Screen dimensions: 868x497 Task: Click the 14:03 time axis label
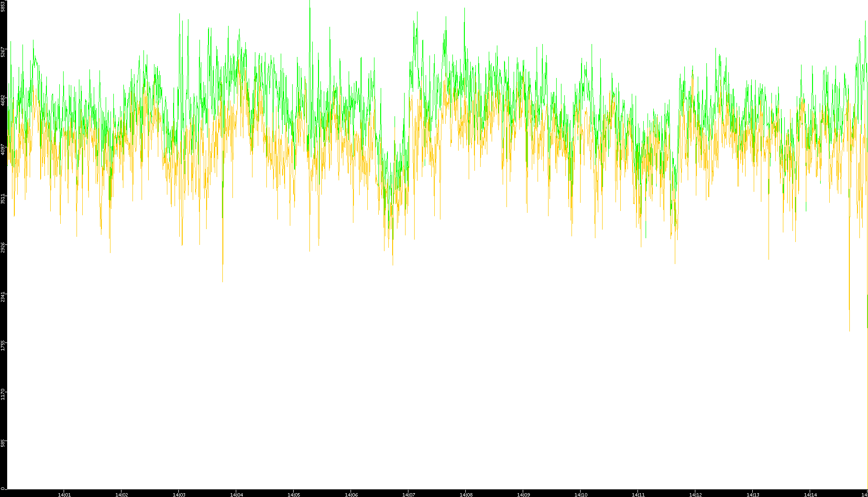(x=179, y=494)
